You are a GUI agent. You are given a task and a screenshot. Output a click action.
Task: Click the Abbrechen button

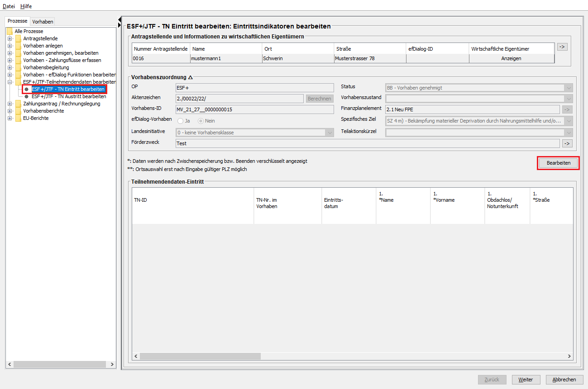(564, 380)
